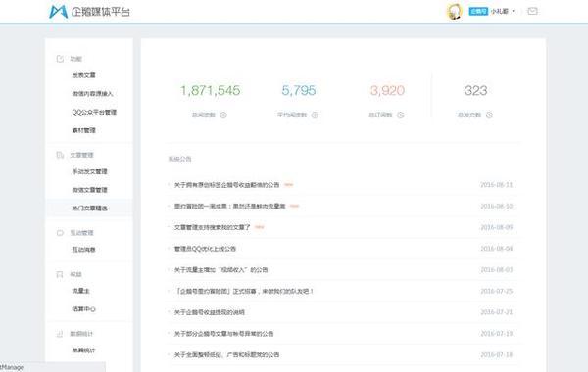Click the 2016-08-04 date text
588x372 pixels.
[x=497, y=249]
